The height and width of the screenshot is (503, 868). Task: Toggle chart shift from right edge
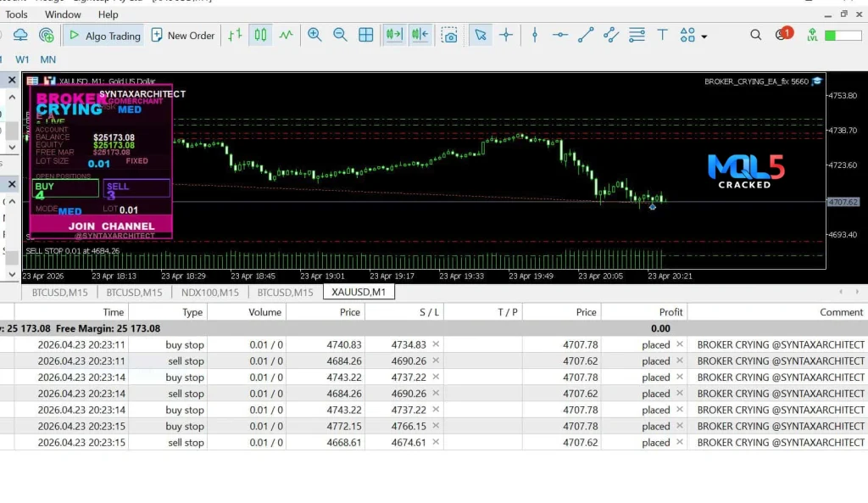[420, 36]
